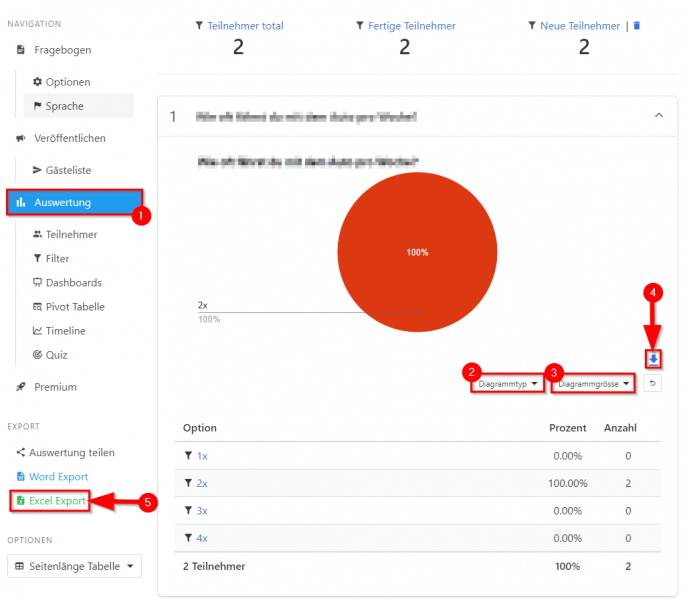The width and height of the screenshot is (685, 600).
Task: Click the flag icon of Sprache
Action: (x=38, y=106)
